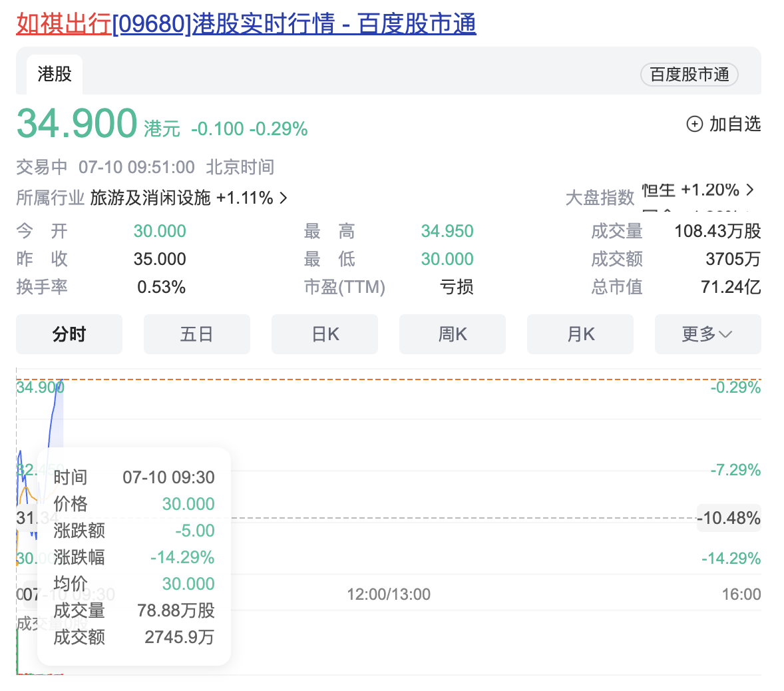784x691 pixels.
Task: Click the 最低 value 30.000
Action: (447, 259)
